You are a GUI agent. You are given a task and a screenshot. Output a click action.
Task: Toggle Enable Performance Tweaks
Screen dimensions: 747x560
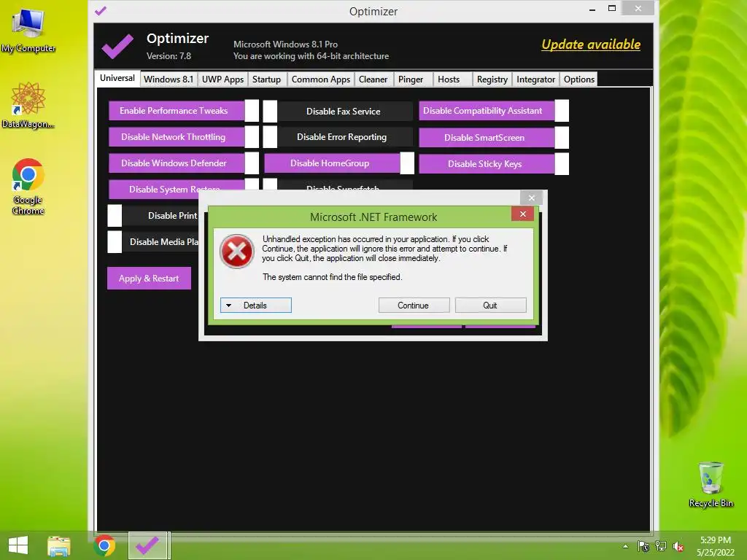click(x=183, y=111)
